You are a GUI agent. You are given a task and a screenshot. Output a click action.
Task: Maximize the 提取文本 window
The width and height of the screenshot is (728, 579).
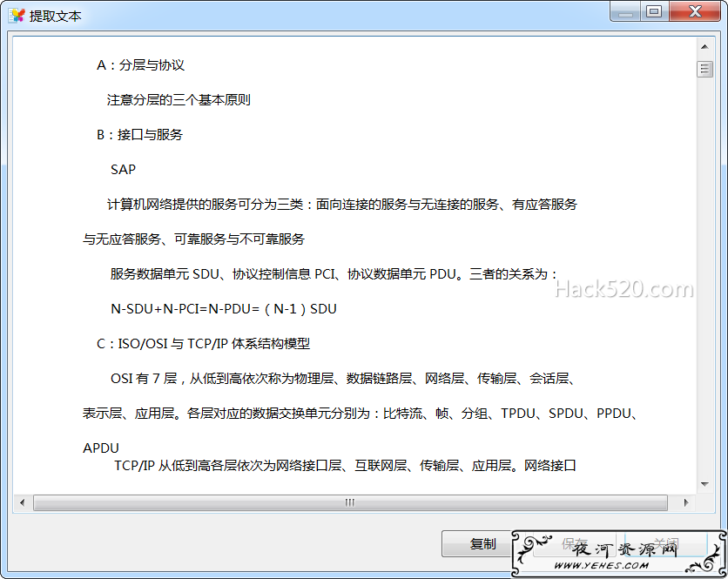click(x=654, y=11)
